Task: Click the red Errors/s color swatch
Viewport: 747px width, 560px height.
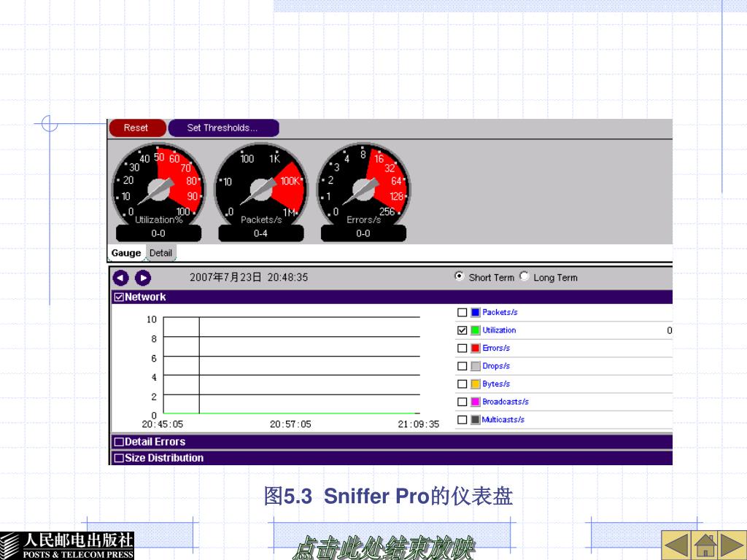Action: coord(476,348)
